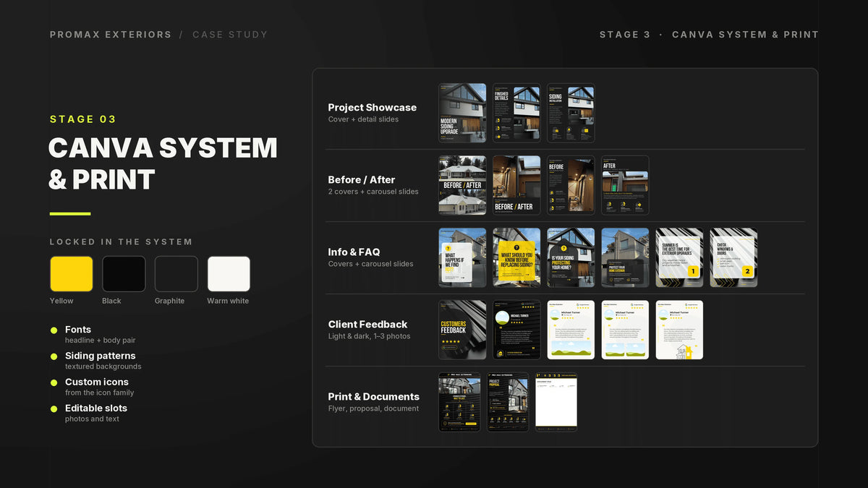This screenshot has height=488, width=868.
Task: Click the 'Light & dark, 1–3 photos' caption
Action: [x=369, y=336]
